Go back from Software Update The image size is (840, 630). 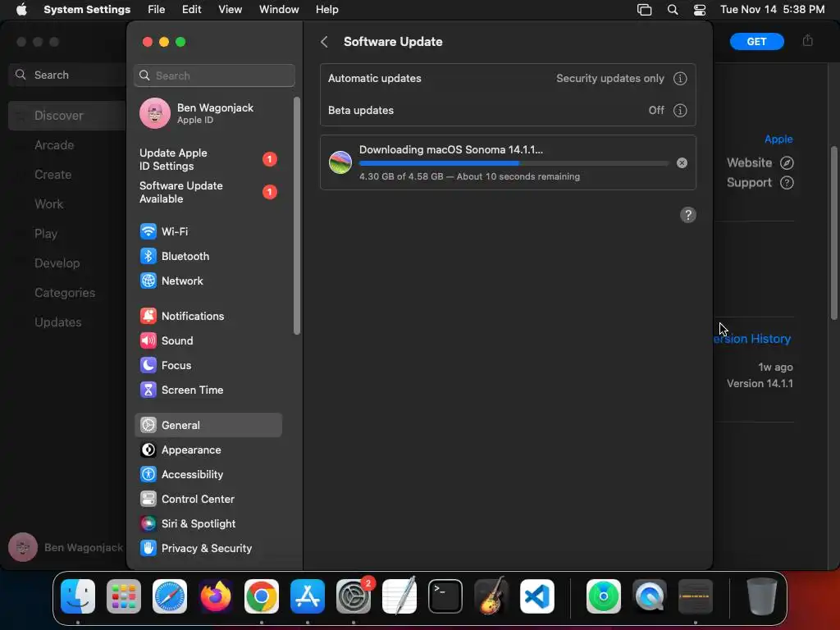pos(324,42)
